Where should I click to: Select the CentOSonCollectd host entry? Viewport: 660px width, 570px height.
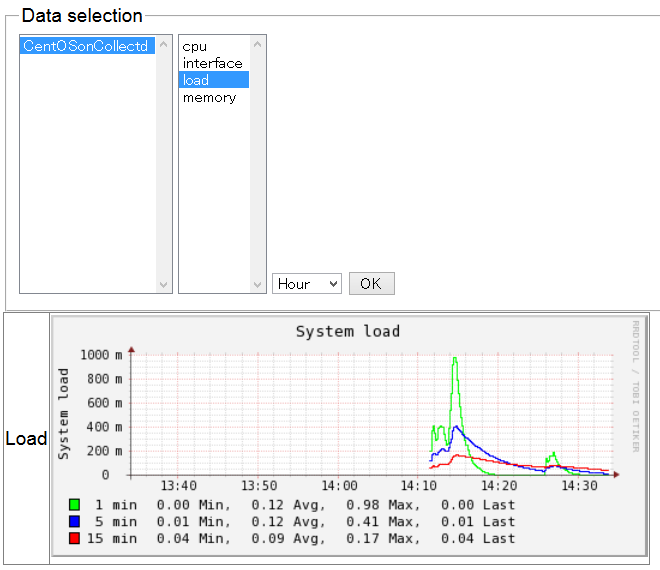coord(87,45)
